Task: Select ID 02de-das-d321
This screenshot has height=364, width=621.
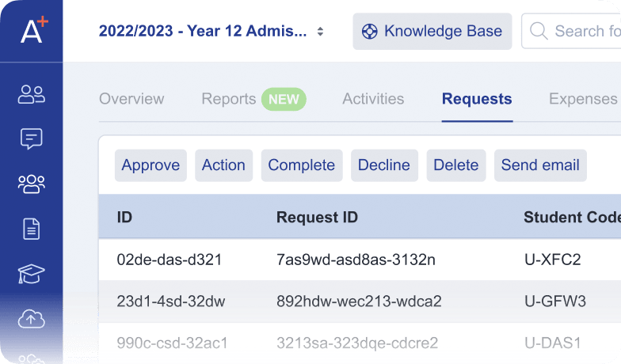Action: pyautogui.click(x=170, y=260)
